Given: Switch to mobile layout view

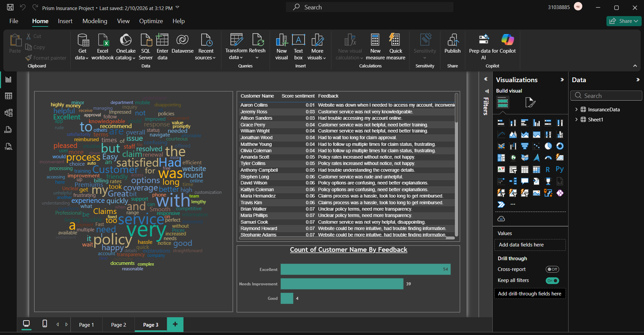Looking at the screenshot, I should coord(45,324).
